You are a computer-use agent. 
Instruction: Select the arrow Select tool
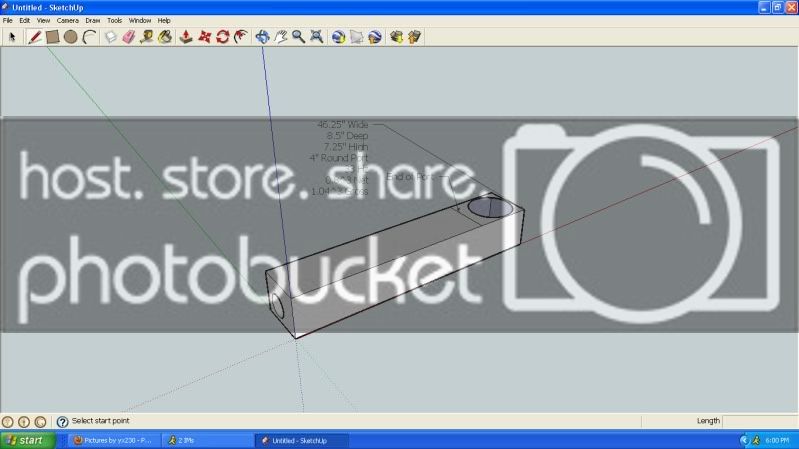[x=12, y=37]
